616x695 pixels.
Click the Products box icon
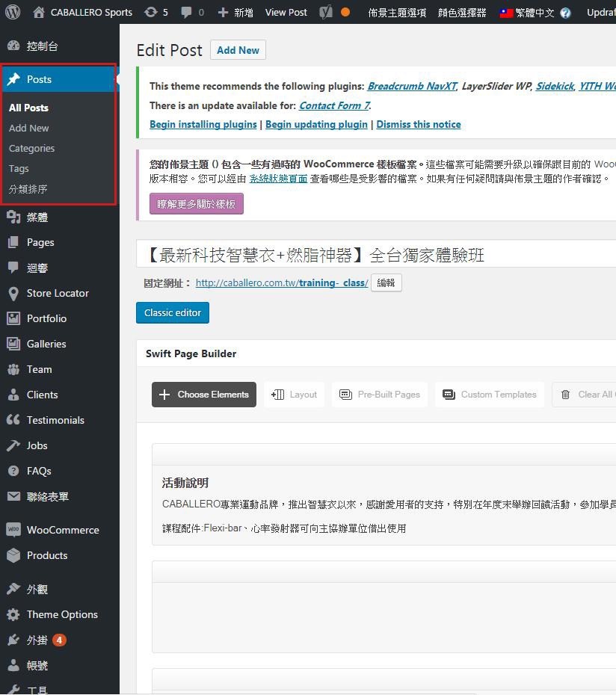point(13,555)
